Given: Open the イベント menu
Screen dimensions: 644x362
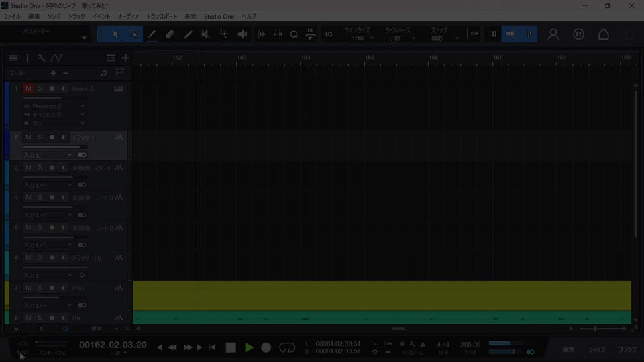Looking at the screenshot, I should pyautogui.click(x=101, y=16).
